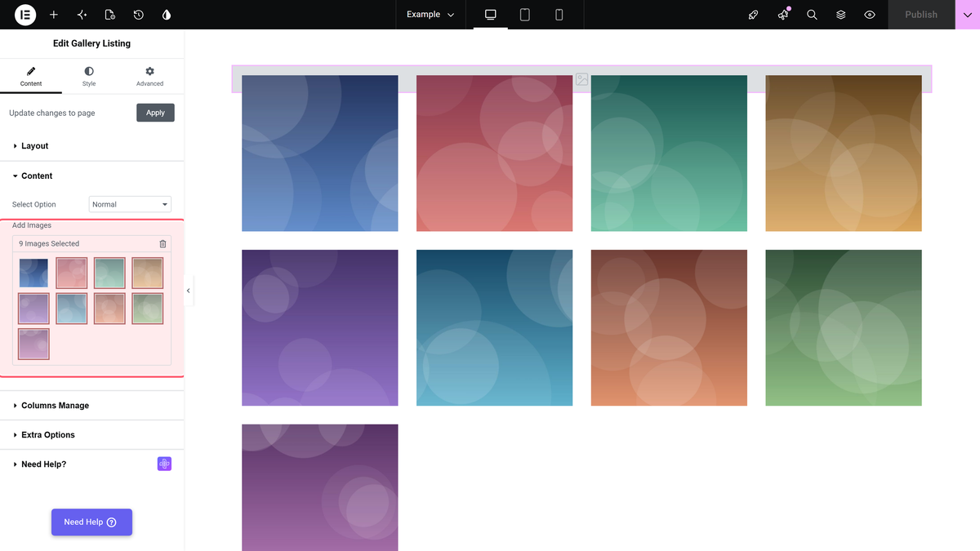Expand the Extra Options section
This screenshot has width=980, height=551.
(91, 435)
